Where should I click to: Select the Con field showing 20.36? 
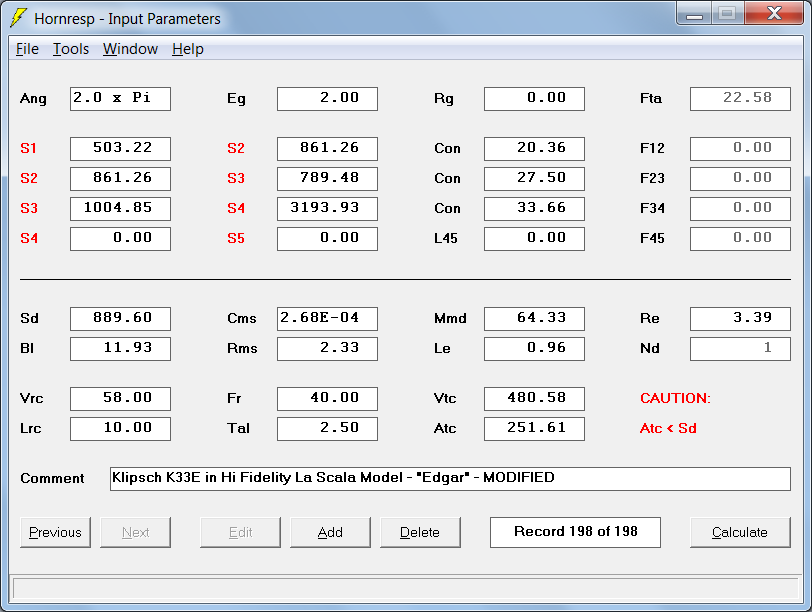click(x=534, y=149)
